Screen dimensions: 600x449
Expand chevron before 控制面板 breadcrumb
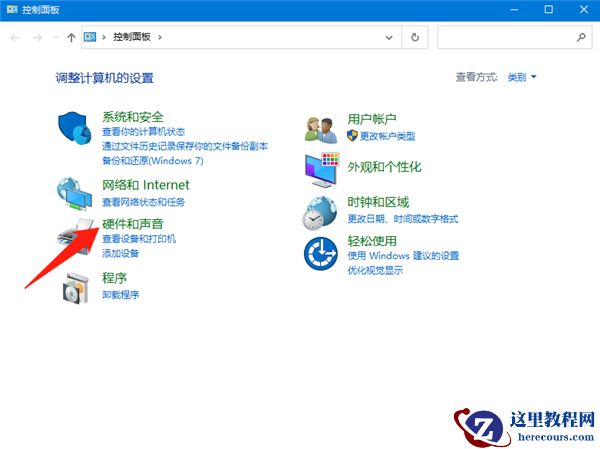(x=103, y=37)
